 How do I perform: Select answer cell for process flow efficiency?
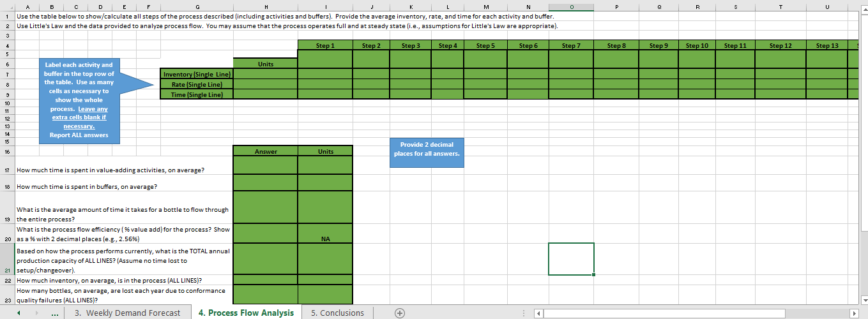[x=265, y=234]
